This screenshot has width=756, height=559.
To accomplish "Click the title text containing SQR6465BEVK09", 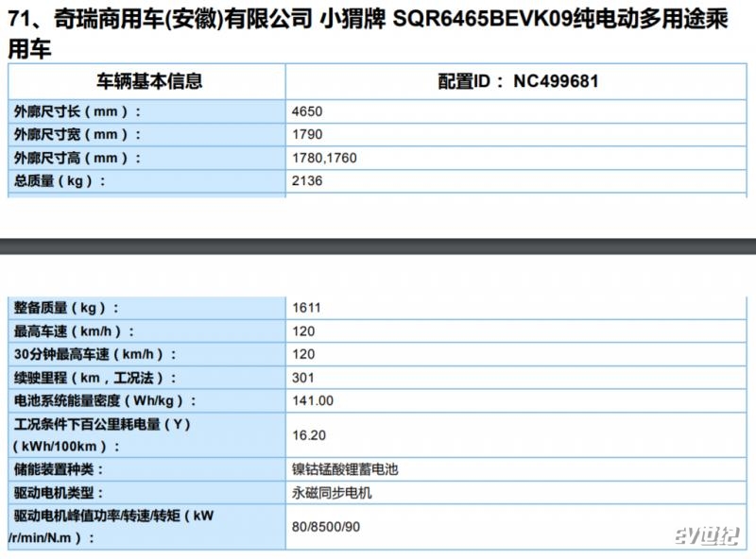I will tap(369, 34).
